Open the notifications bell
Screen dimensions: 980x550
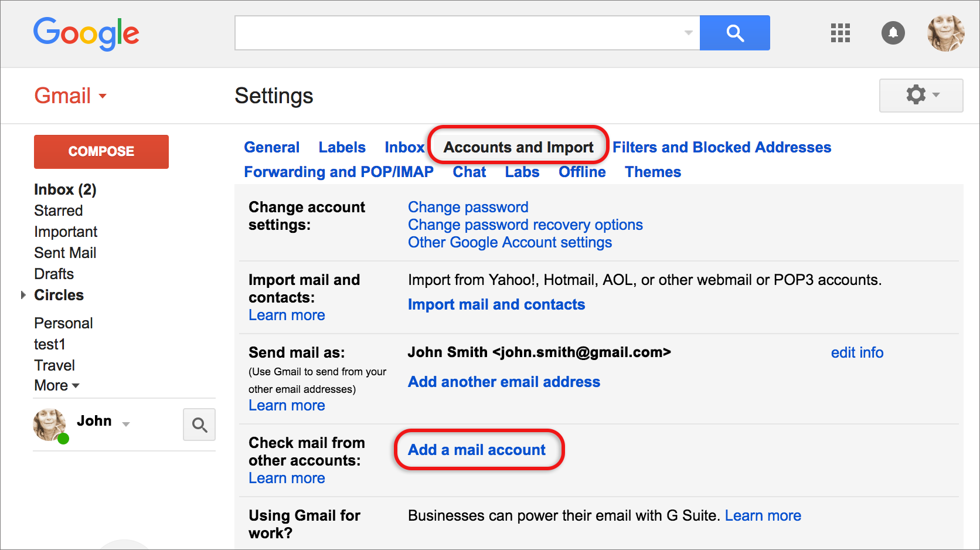[893, 33]
